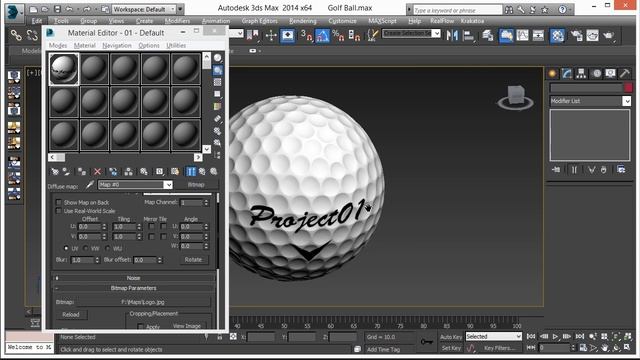Select the first material sample slot
Screen dimensions: 640x360
point(64,69)
